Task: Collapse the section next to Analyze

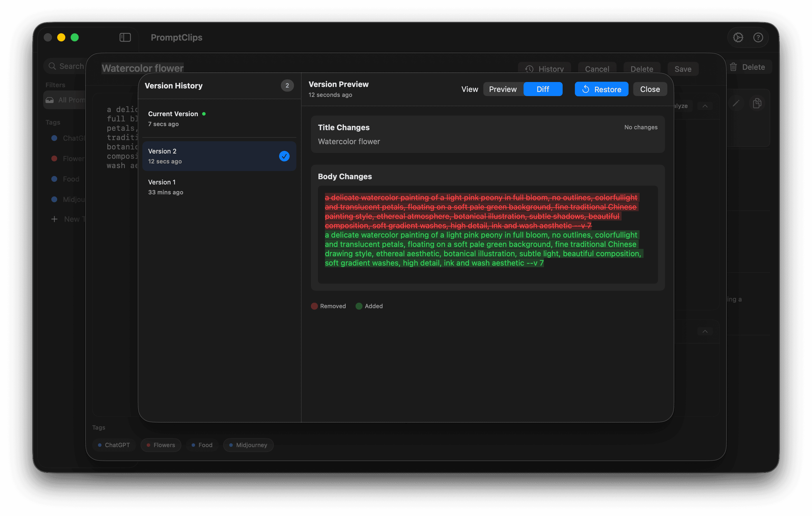Action: click(705, 106)
